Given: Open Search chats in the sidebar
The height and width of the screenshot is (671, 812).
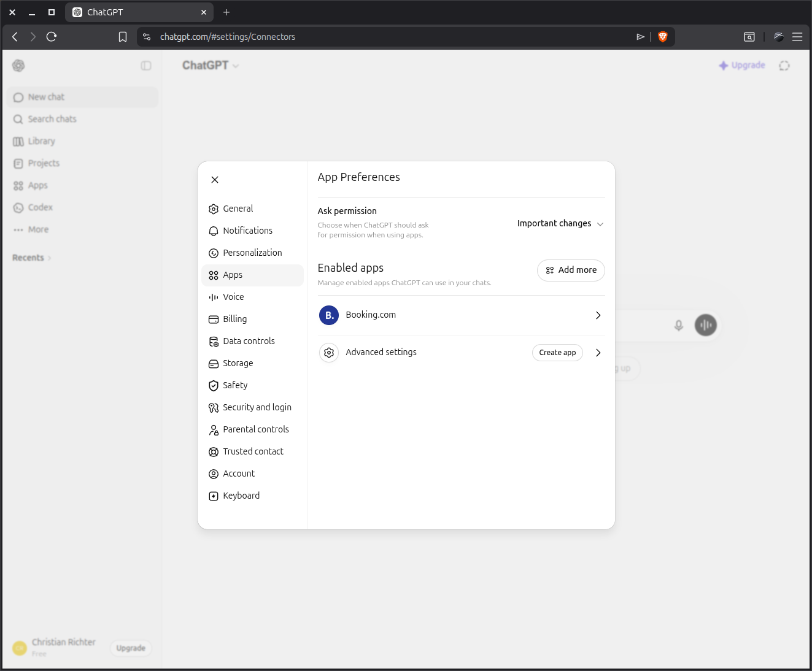Looking at the screenshot, I should pos(82,119).
